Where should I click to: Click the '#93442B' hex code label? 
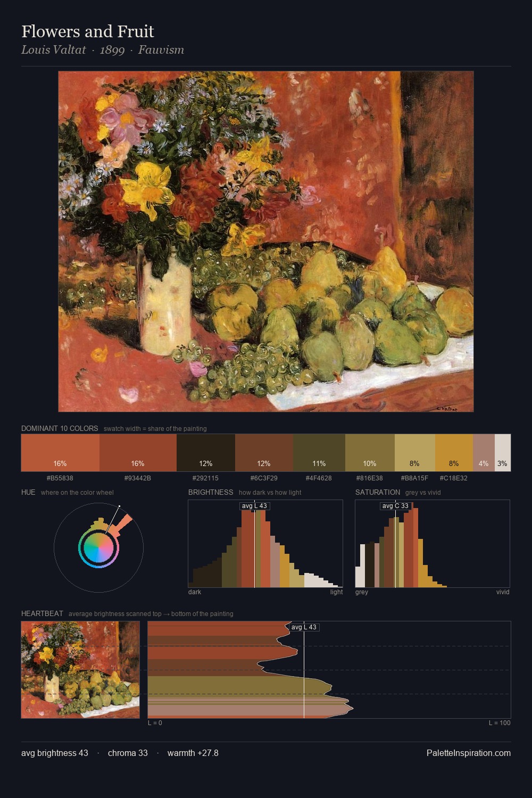pos(138,478)
